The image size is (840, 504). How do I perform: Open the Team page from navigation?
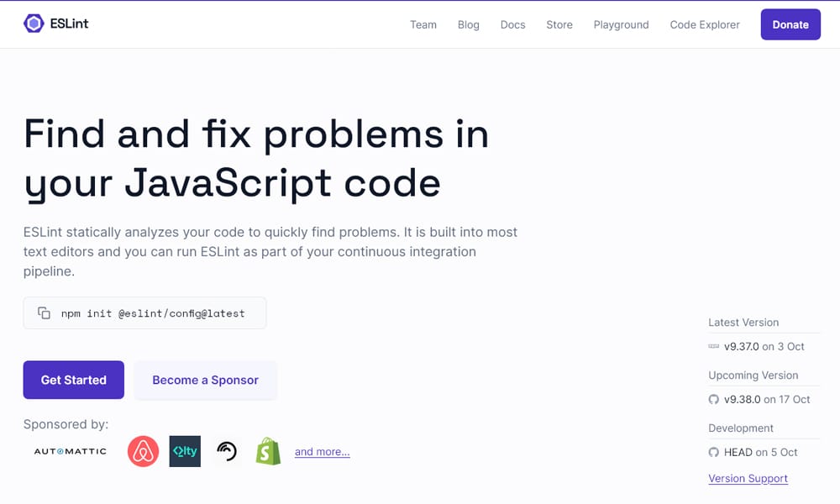tap(423, 24)
